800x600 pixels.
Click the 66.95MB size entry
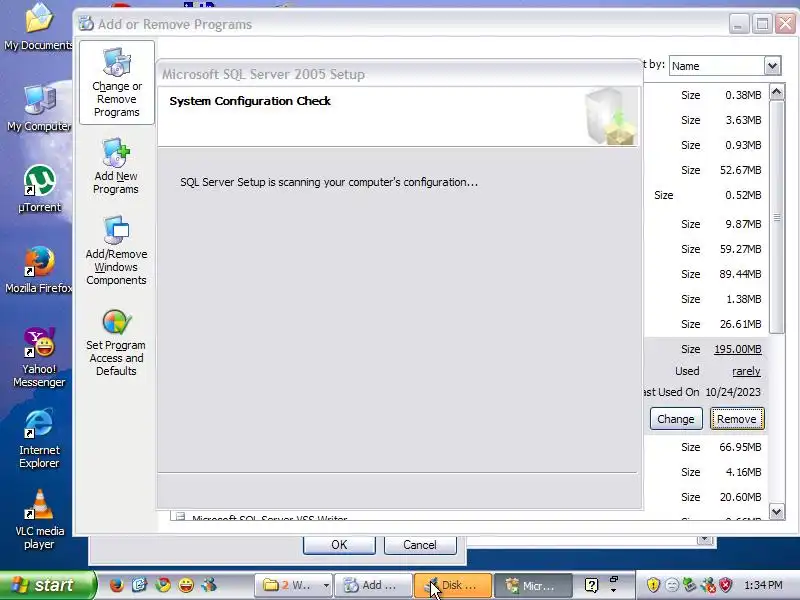pos(740,447)
